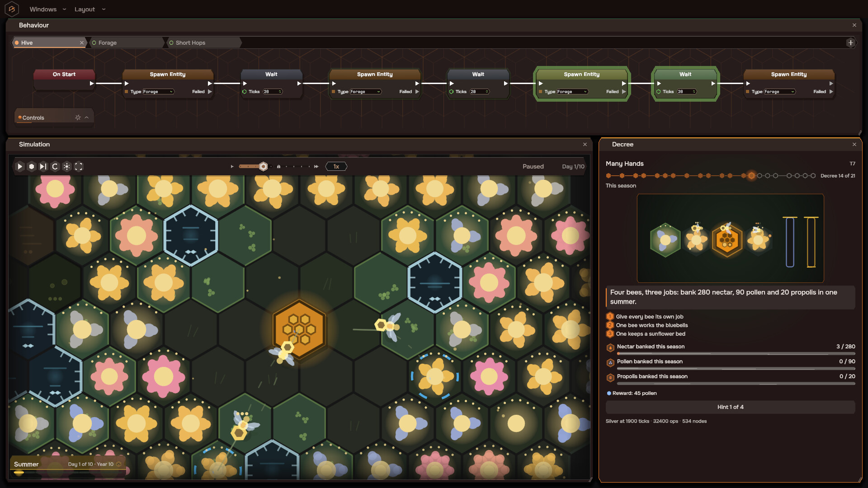Click the settings icon in Controls panel
This screenshot has height=488, width=868.
[78, 117]
